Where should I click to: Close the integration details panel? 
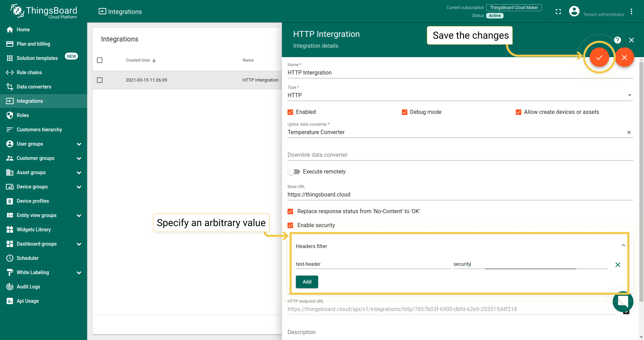click(631, 40)
